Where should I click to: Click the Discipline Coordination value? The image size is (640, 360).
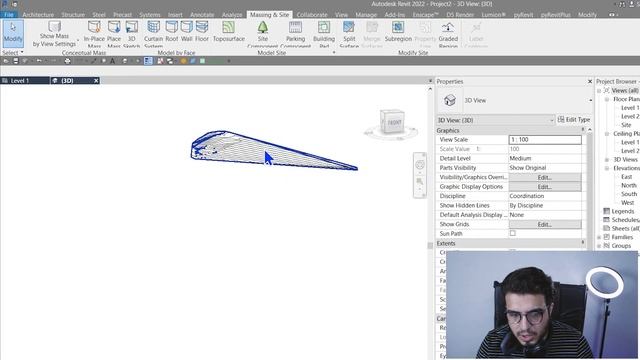(x=545, y=196)
